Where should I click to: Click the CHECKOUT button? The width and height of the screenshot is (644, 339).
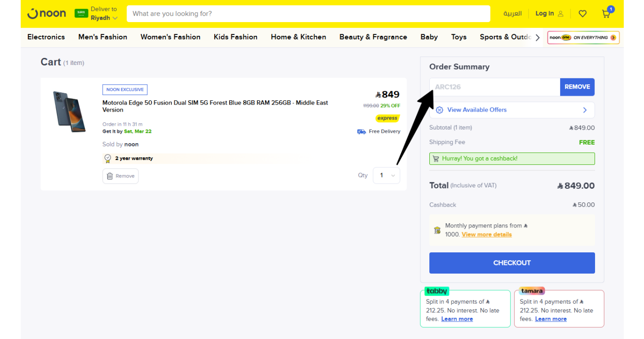tap(512, 263)
